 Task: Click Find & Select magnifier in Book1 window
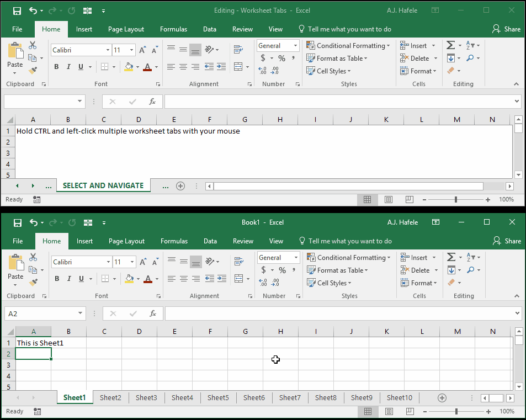[x=470, y=270]
